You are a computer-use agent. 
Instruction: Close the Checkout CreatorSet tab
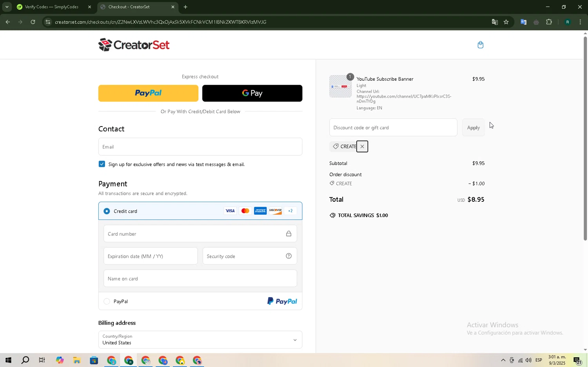173,7
